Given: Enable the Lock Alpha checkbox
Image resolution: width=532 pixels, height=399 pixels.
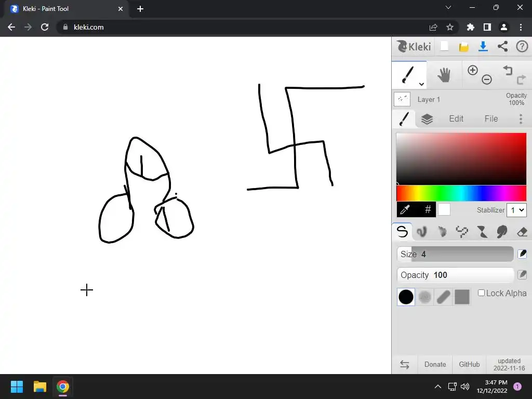Looking at the screenshot, I should click(481, 293).
